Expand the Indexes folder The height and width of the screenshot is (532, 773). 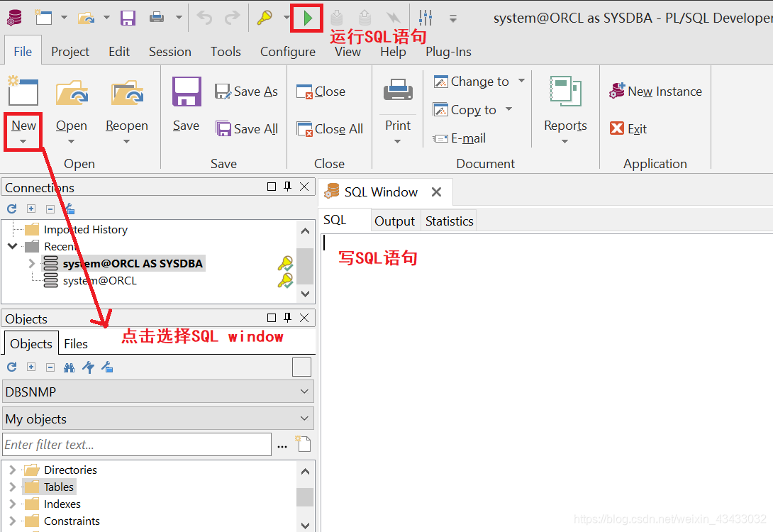12,504
